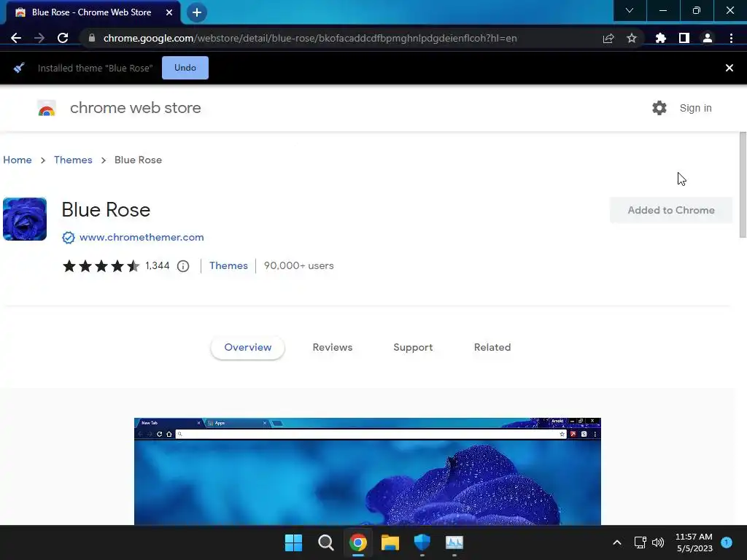Image resolution: width=747 pixels, height=560 pixels.
Task: Switch to the Reviews tab
Action: (x=333, y=348)
